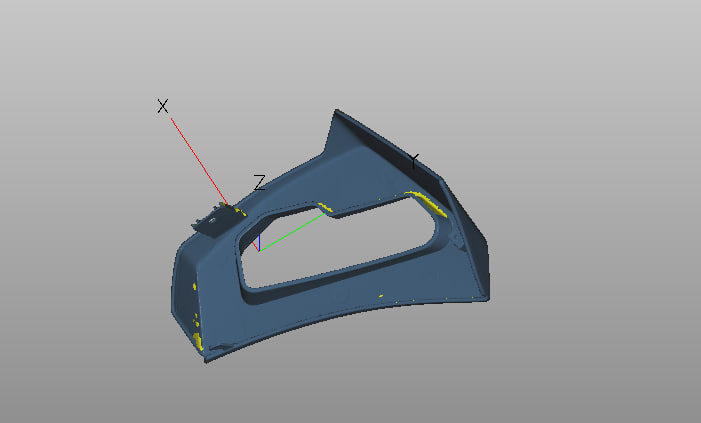Select the short blue Z axis line
The image size is (701, 423).
pos(259,242)
